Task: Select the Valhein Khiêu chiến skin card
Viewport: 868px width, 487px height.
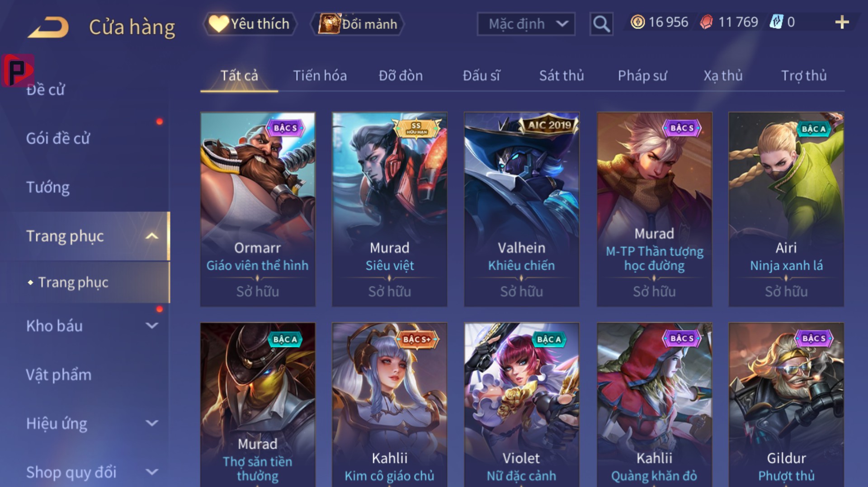Action: (522, 210)
